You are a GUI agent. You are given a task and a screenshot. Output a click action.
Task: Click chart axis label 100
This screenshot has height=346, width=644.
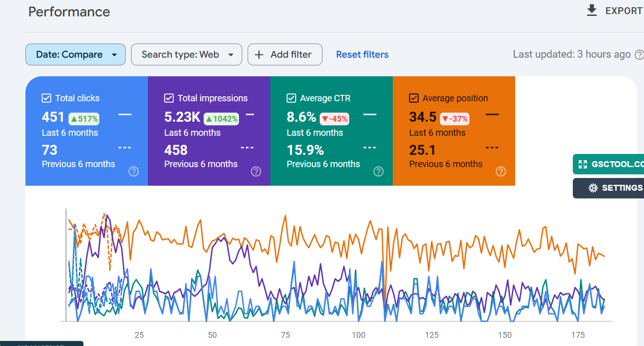[x=358, y=335]
